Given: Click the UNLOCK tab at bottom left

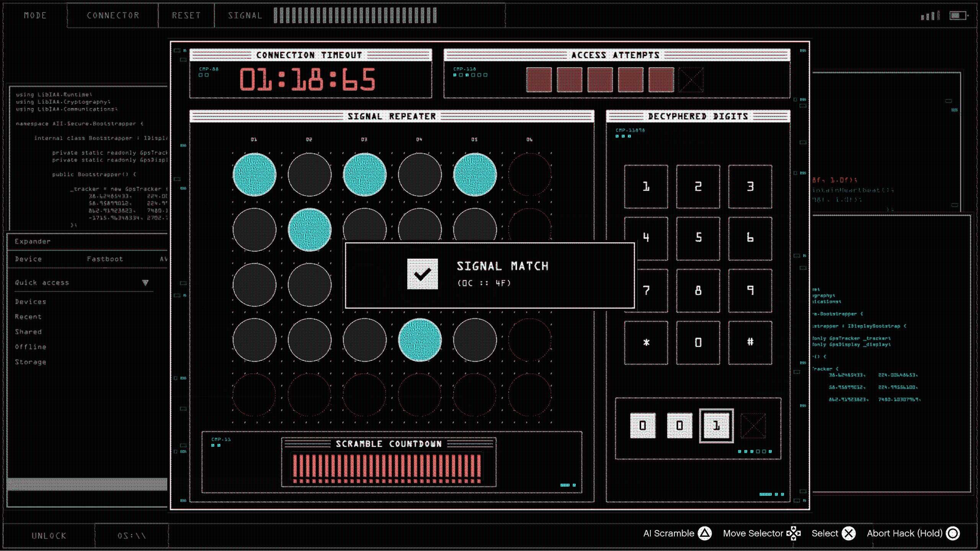Looking at the screenshot, I should (49, 536).
